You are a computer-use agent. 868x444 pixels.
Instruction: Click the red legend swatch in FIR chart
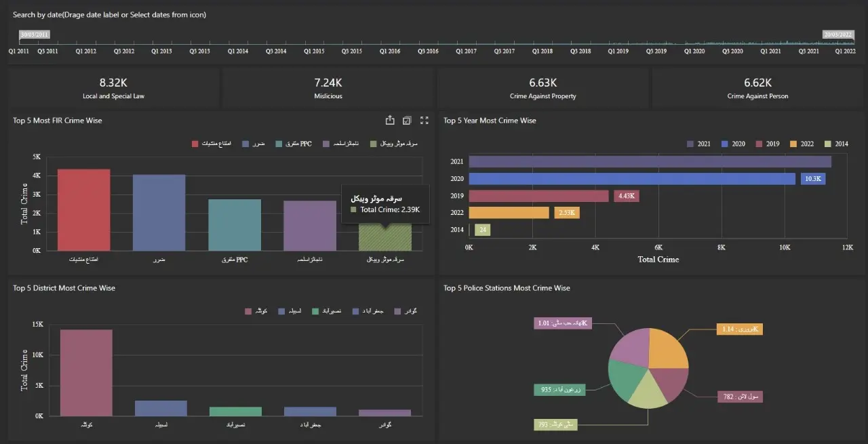(195, 144)
